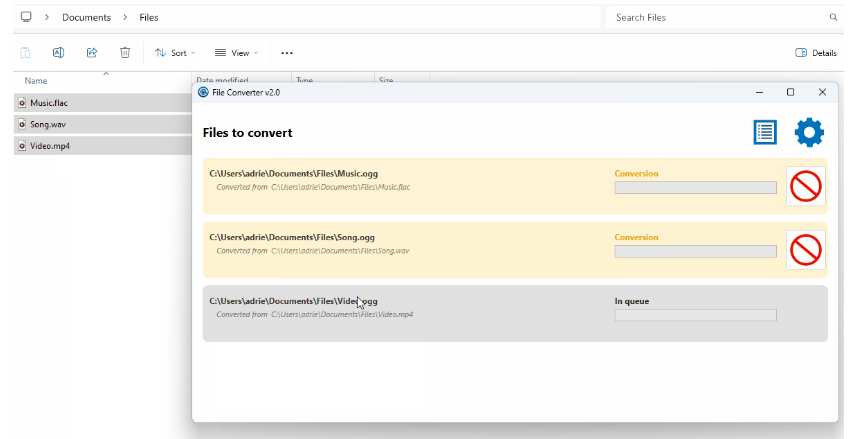The height and width of the screenshot is (439, 868).
Task: Click the Rename icon in Explorer toolbar
Action: (x=58, y=53)
